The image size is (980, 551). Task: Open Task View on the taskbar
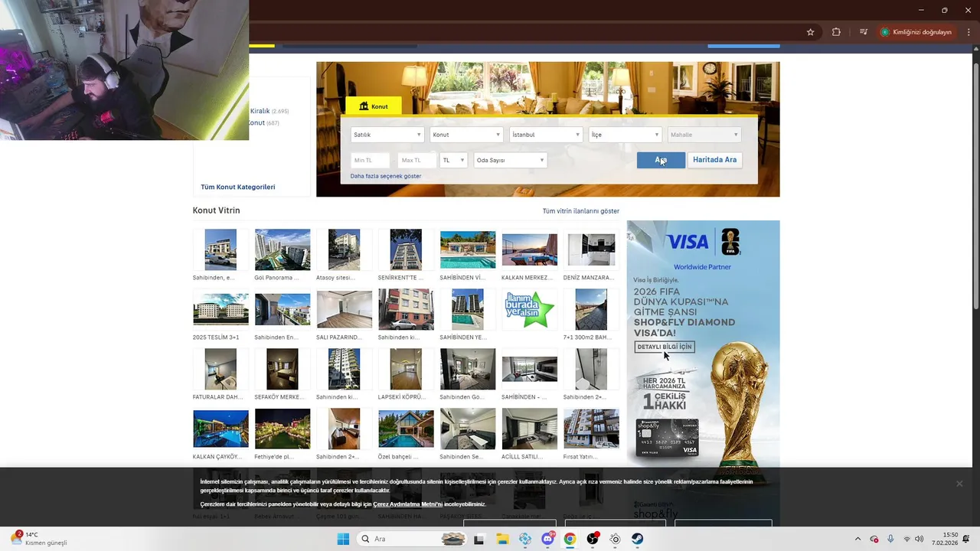tap(479, 539)
